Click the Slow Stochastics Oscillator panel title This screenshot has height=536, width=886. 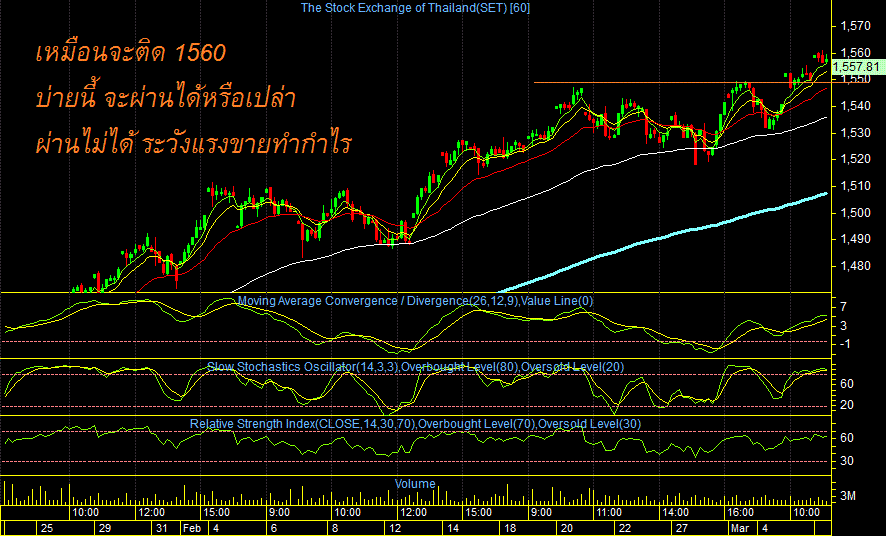(x=415, y=367)
